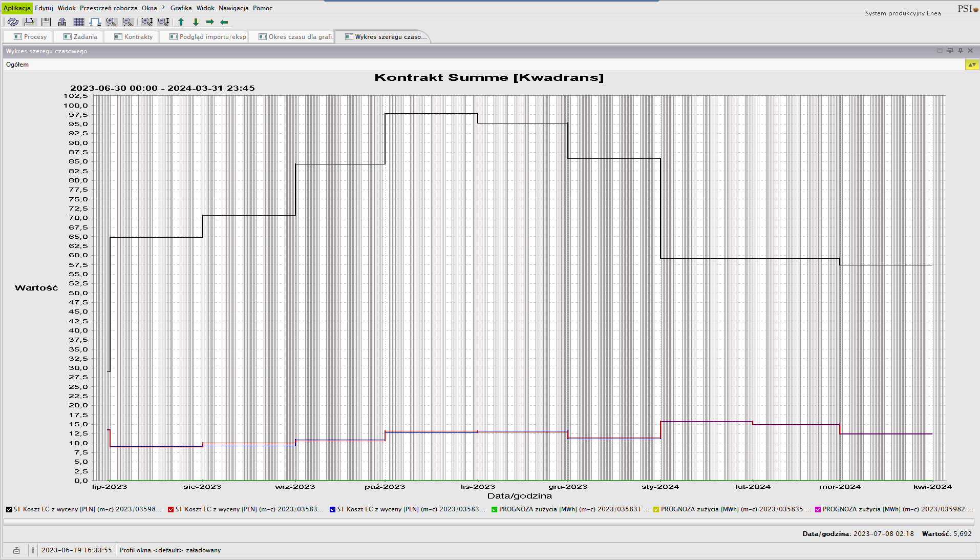Open Widok menu right of Grafika
This screenshot has width=980, height=560.
tap(205, 8)
